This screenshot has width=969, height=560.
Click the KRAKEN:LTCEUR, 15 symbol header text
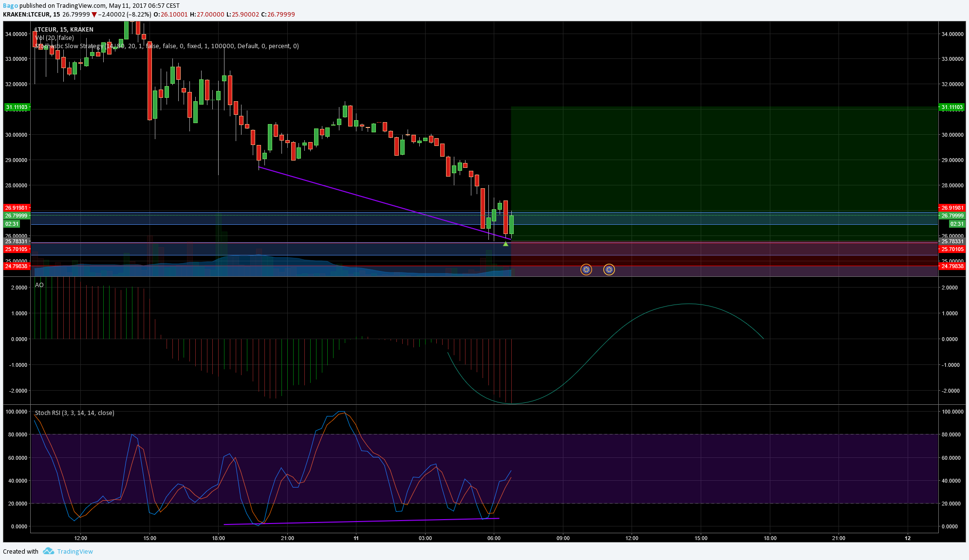pos(32,15)
